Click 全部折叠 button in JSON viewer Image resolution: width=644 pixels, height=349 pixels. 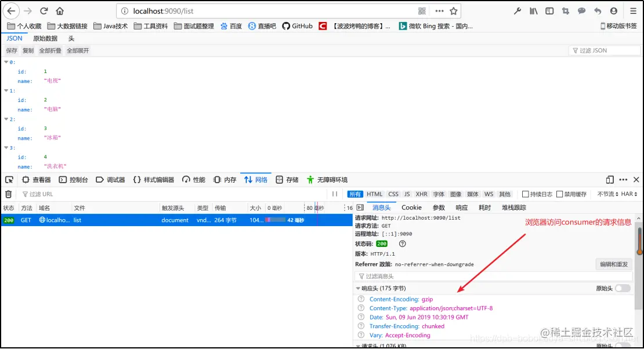coord(50,50)
